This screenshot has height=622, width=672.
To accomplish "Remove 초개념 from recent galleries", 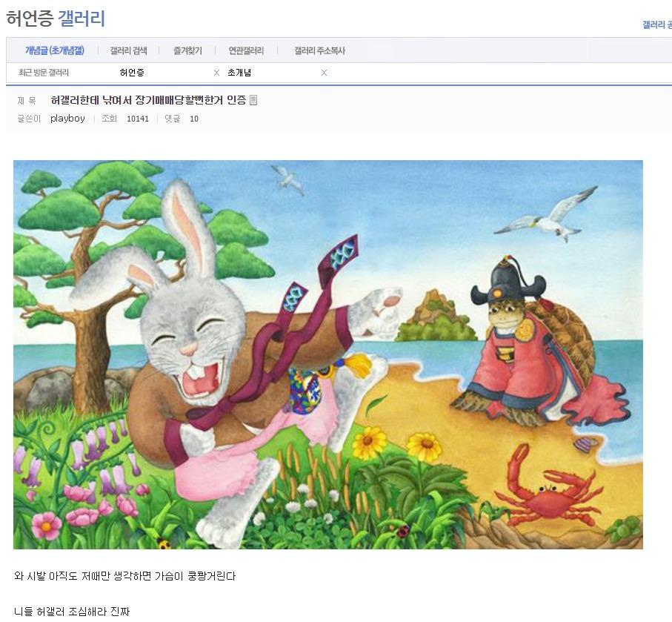I will (x=324, y=73).
